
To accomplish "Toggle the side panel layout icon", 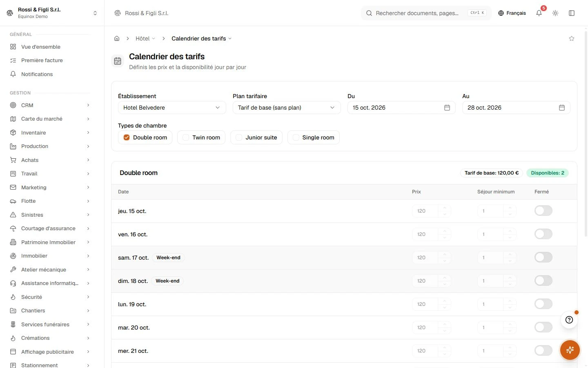I will (572, 13).
